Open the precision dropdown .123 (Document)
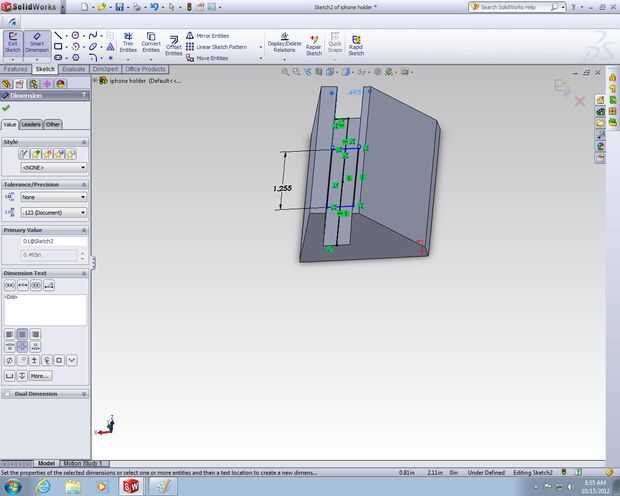The width and height of the screenshot is (620, 496). (x=53, y=212)
